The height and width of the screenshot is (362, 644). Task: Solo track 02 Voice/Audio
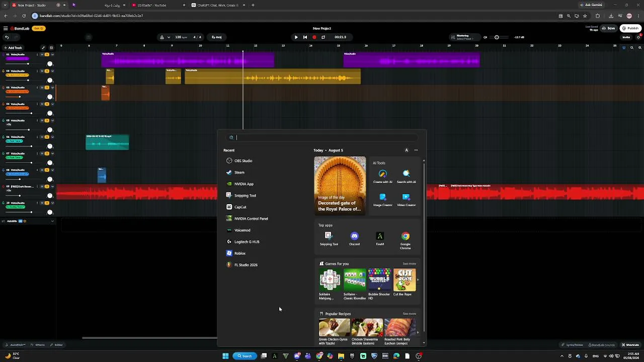[47, 71]
